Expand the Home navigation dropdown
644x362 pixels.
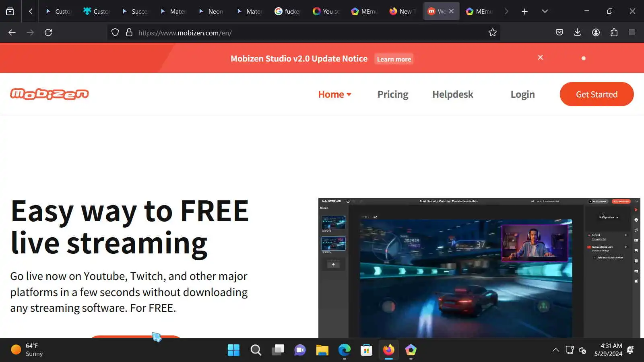[x=334, y=95]
